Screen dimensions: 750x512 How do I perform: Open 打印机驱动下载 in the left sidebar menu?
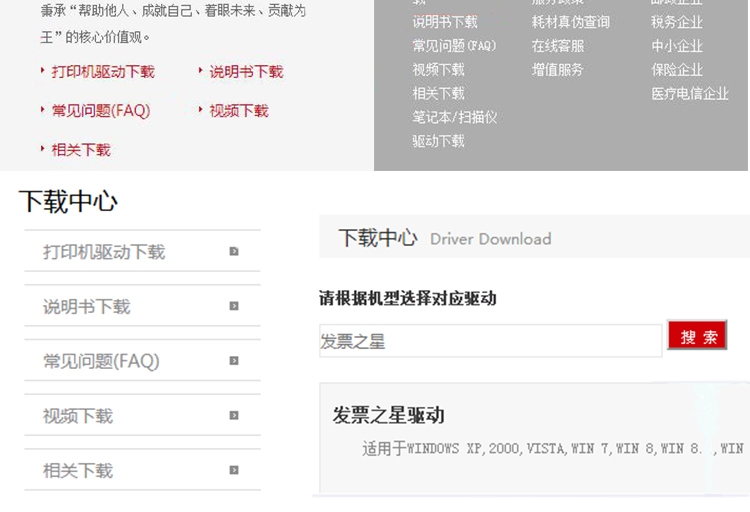point(104,252)
